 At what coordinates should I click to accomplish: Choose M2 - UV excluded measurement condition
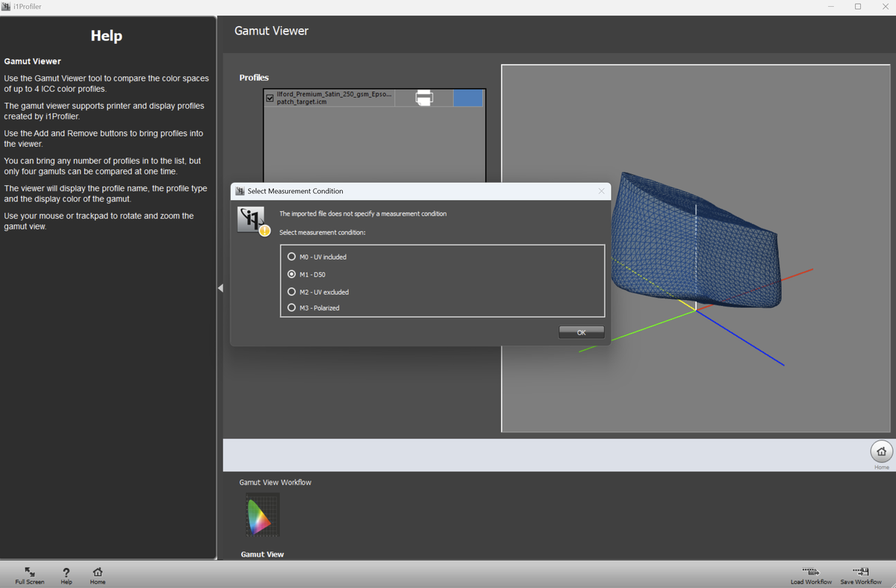coord(292,292)
